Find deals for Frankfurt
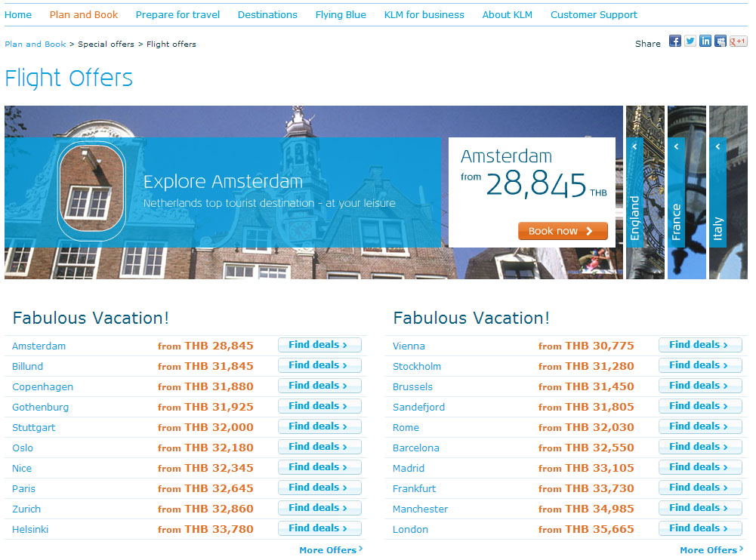756x560 pixels. coord(700,488)
